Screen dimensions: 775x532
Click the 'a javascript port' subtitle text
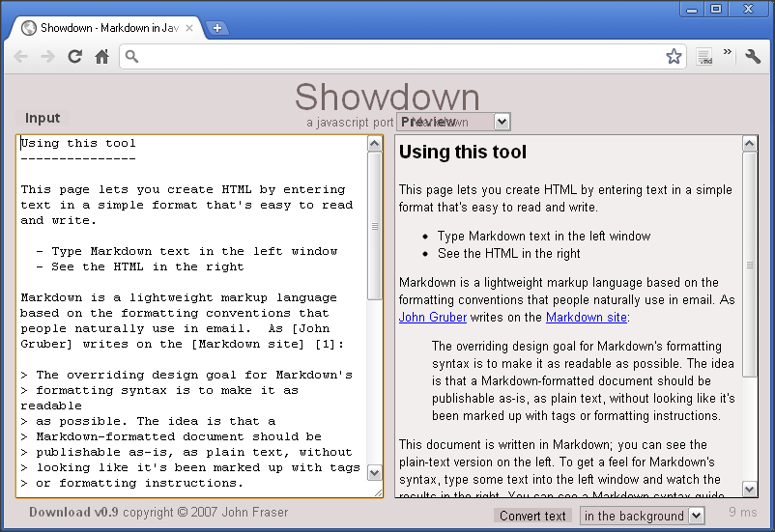click(x=350, y=122)
